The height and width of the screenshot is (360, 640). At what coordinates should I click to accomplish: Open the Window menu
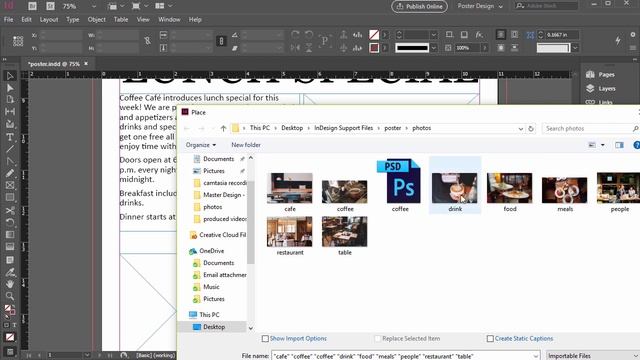pyautogui.click(x=169, y=20)
